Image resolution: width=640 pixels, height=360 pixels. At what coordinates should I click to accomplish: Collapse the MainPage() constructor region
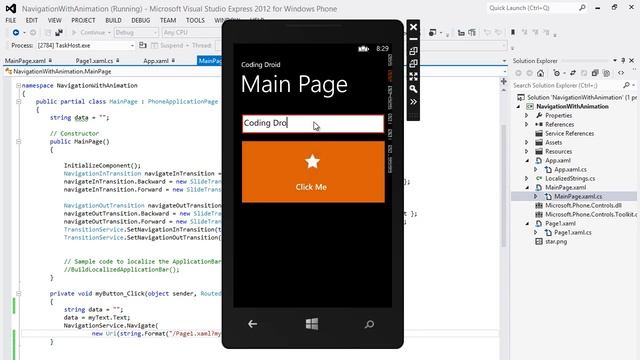[x=18, y=142]
